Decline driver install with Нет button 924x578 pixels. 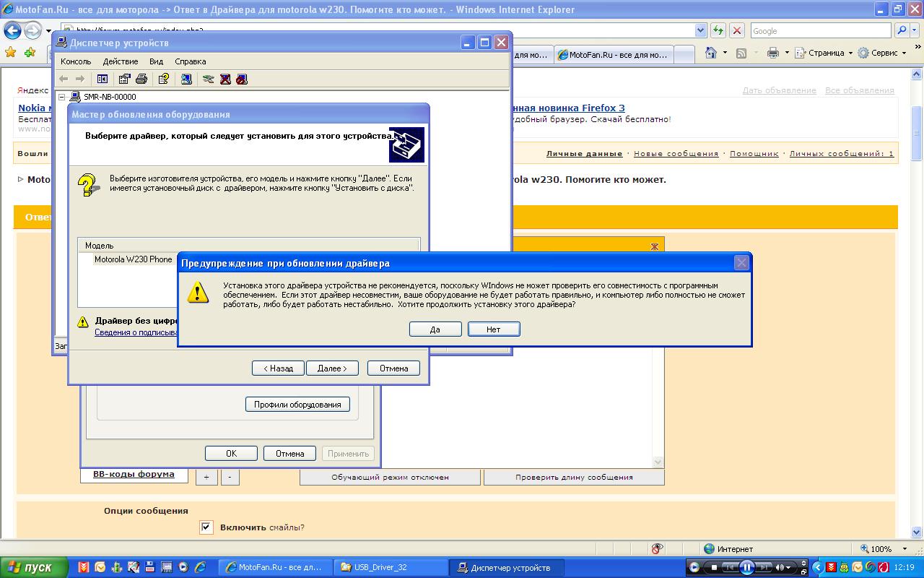click(494, 329)
